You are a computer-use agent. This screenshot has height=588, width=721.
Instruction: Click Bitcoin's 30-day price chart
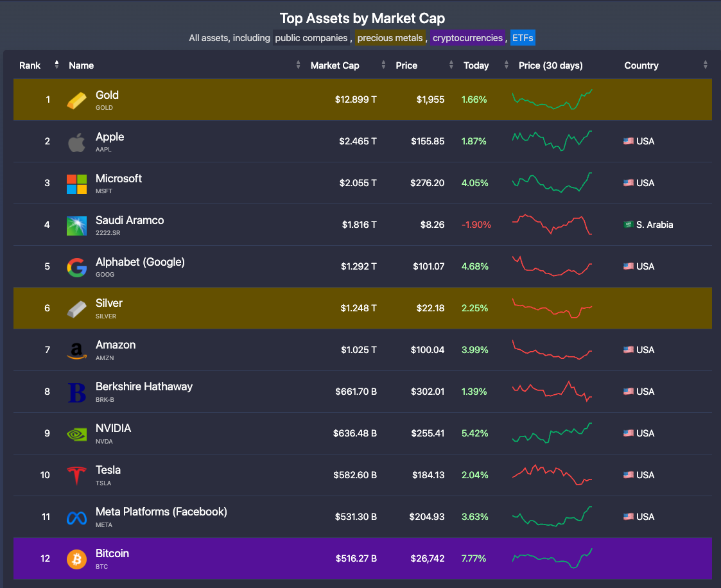[x=552, y=558]
